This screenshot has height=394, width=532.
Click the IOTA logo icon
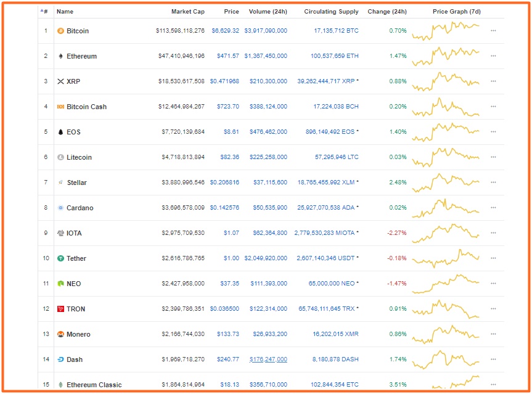coord(60,233)
